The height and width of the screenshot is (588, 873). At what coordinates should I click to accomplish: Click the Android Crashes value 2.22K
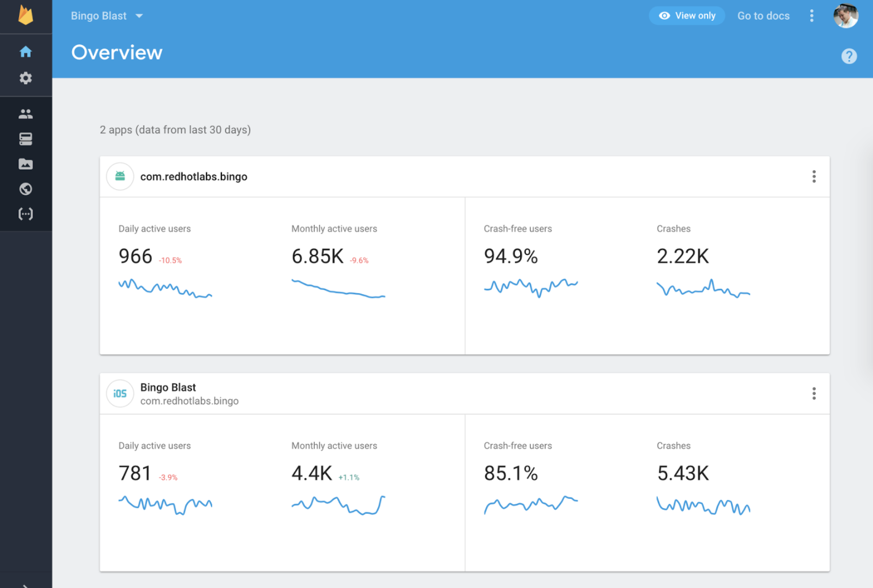[x=683, y=256]
